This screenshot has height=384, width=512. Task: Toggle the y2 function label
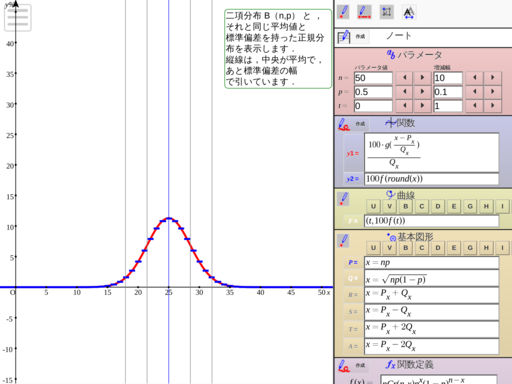click(353, 179)
